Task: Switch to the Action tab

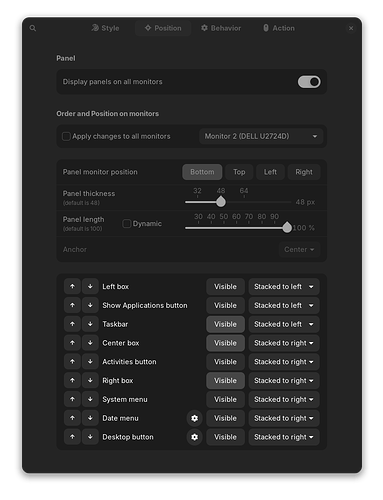Action: coord(279,28)
